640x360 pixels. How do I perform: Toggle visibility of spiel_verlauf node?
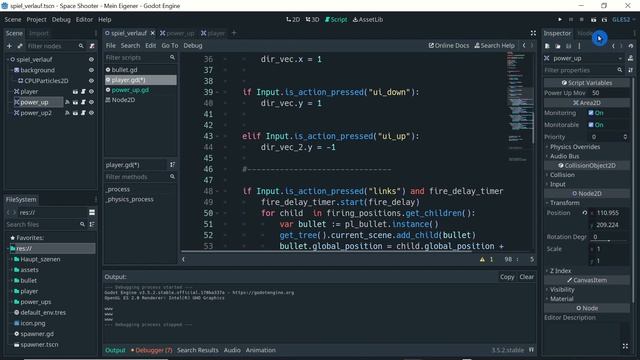91,60
